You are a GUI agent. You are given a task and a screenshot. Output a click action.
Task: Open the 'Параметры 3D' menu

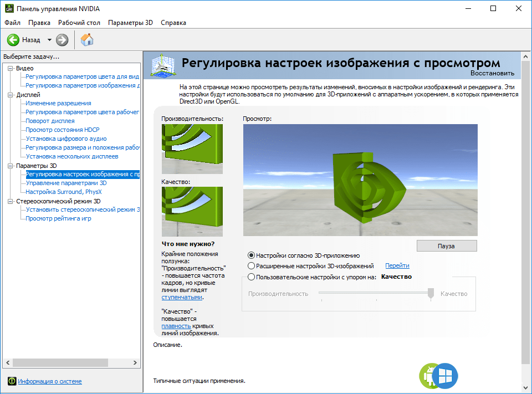[130, 23]
